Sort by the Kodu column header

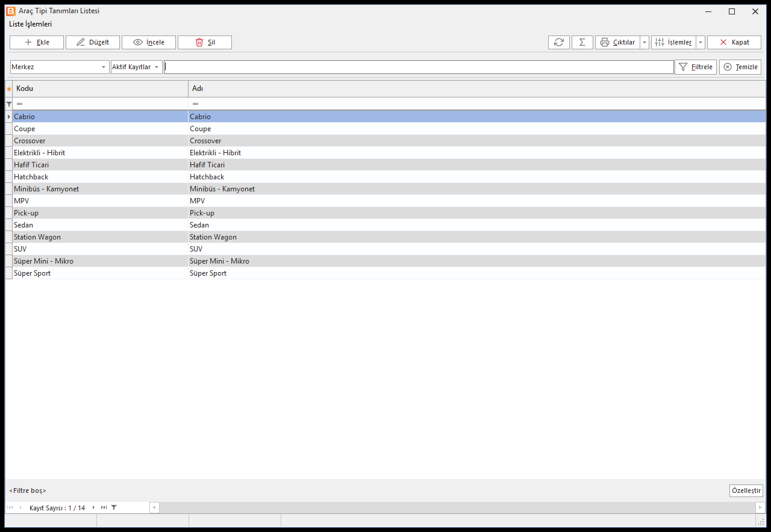(x=100, y=88)
